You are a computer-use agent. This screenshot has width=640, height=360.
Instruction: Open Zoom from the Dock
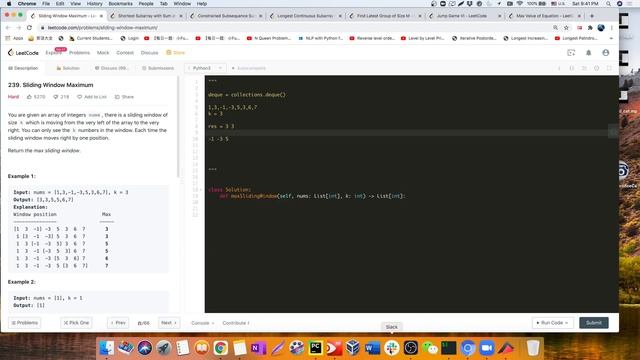pyautogui.click(x=487, y=348)
